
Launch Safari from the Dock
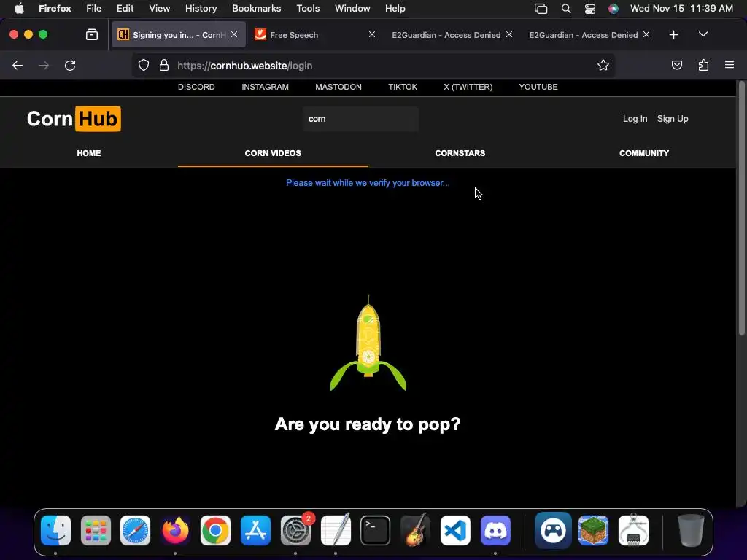tap(135, 531)
